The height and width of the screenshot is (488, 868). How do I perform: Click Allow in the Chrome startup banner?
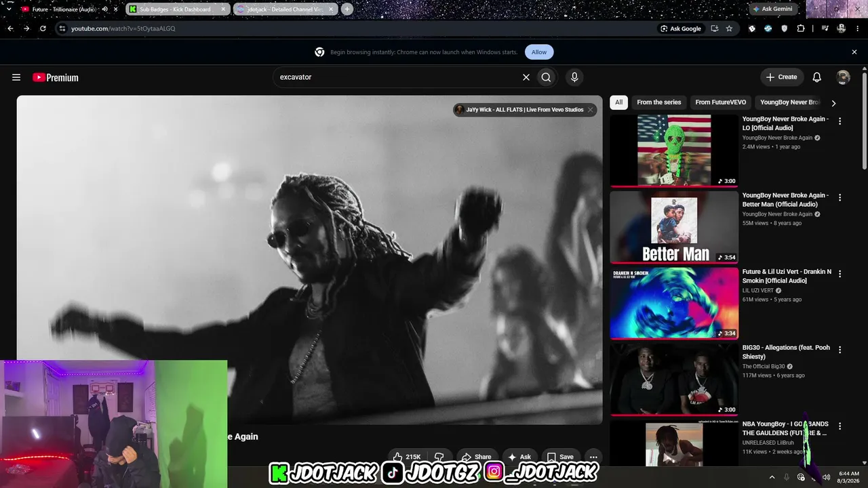pos(539,52)
